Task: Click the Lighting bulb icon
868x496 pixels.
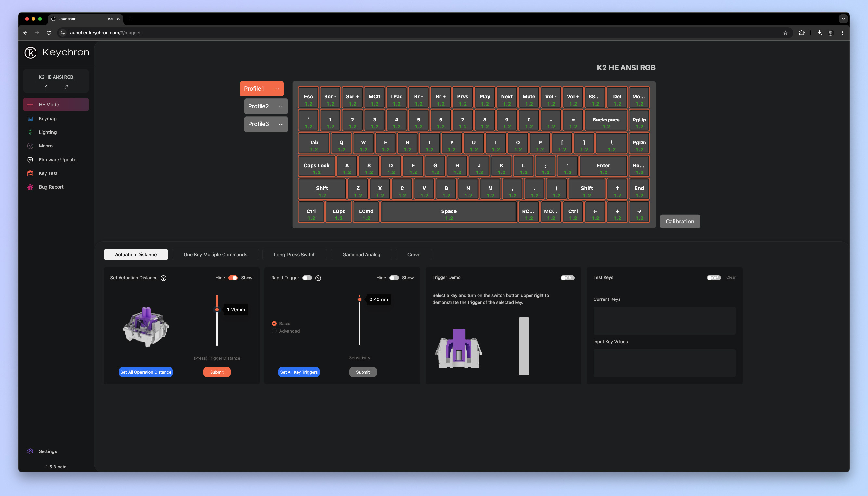Action: 30,132
